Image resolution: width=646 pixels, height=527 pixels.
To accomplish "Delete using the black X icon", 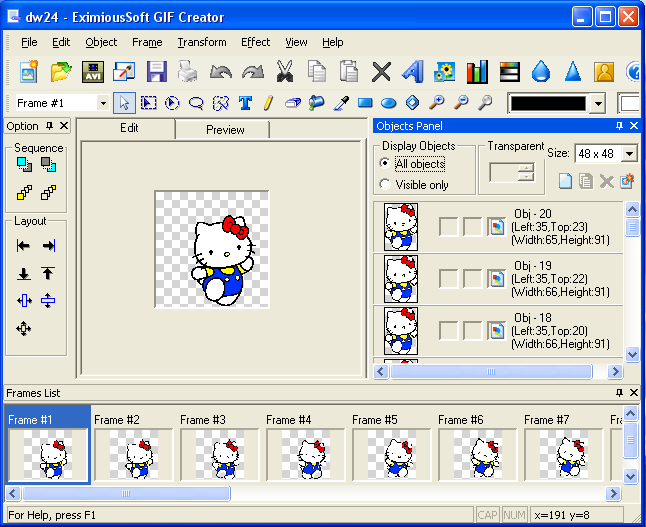I will coord(381,72).
